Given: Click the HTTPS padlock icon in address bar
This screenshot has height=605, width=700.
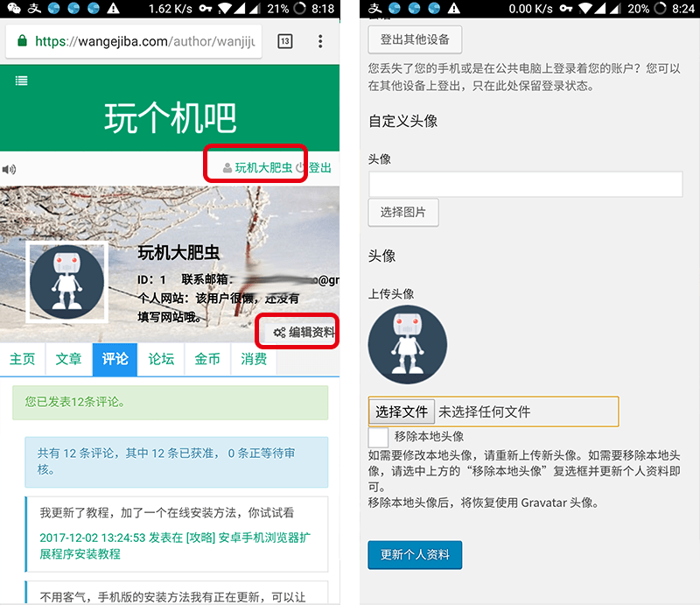Looking at the screenshot, I should 22,40.
